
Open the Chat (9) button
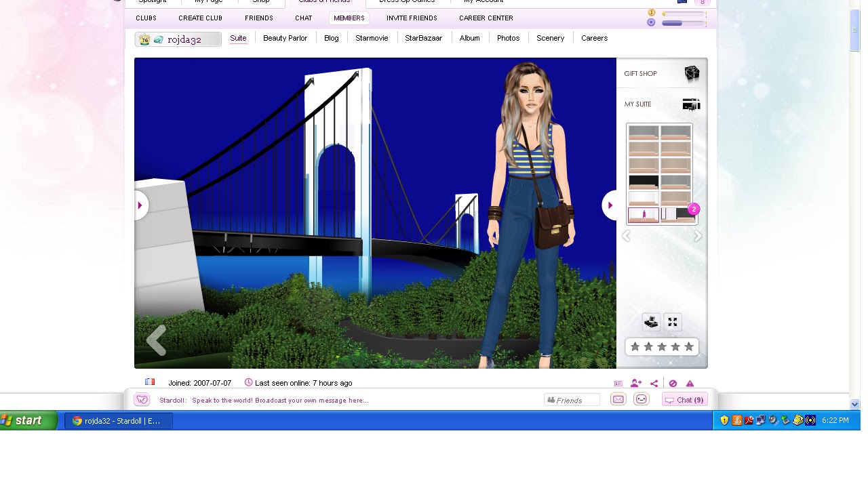pos(685,400)
